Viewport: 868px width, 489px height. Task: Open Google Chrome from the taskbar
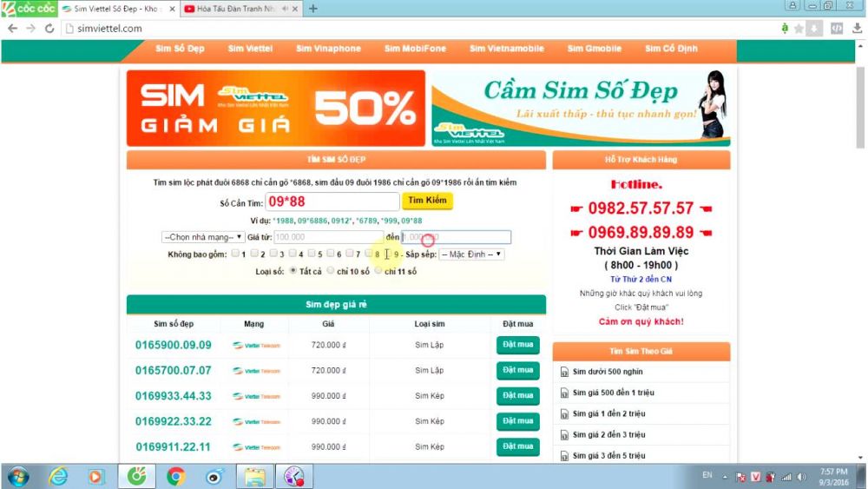pyautogui.click(x=176, y=476)
